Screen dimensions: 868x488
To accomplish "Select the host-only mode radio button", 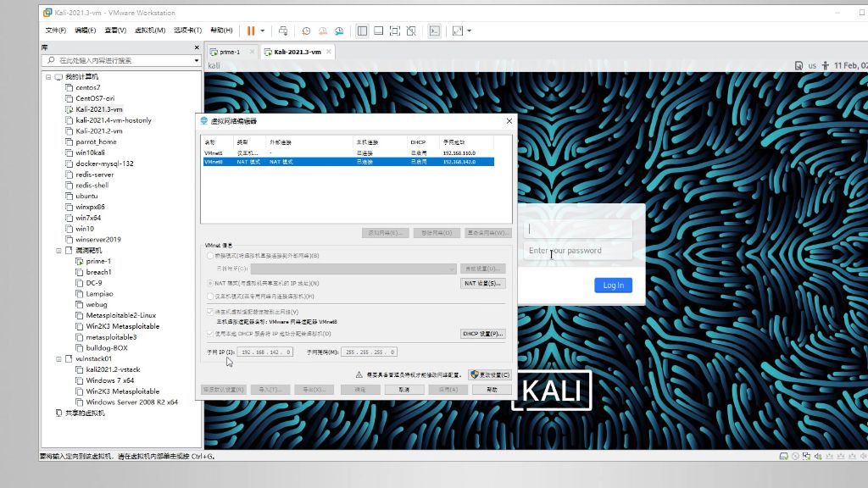I will pyautogui.click(x=210, y=296).
